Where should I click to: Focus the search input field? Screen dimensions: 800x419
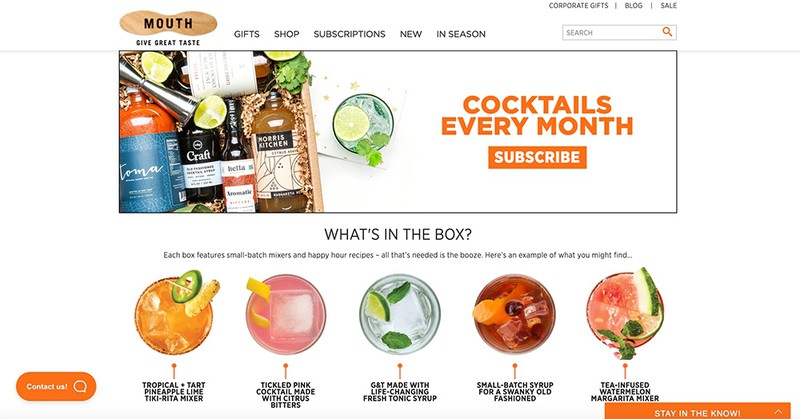click(612, 32)
